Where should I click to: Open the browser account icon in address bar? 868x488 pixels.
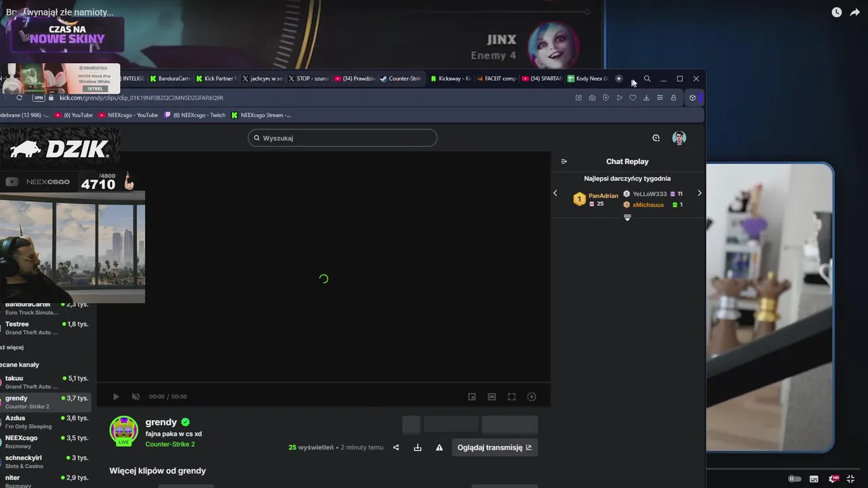[x=673, y=98]
